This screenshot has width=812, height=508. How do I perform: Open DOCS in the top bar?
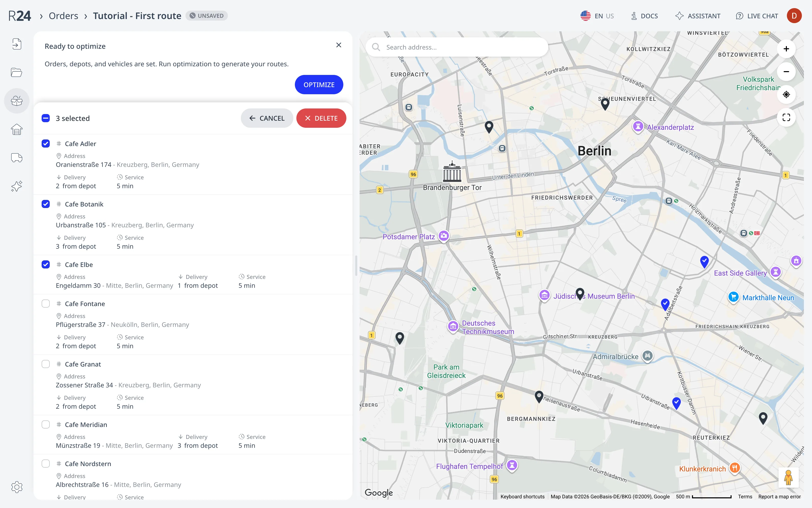point(644,16)
